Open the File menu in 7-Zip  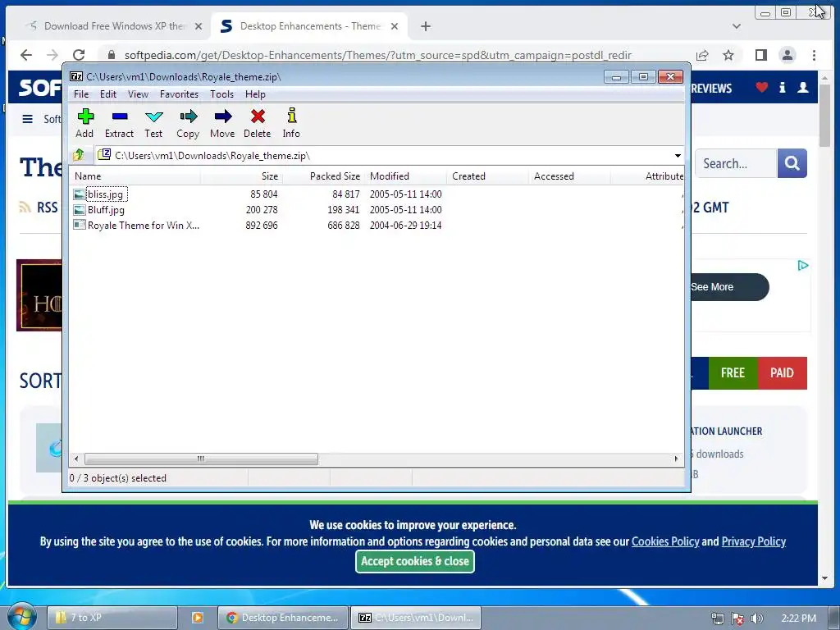click(81, 94)
